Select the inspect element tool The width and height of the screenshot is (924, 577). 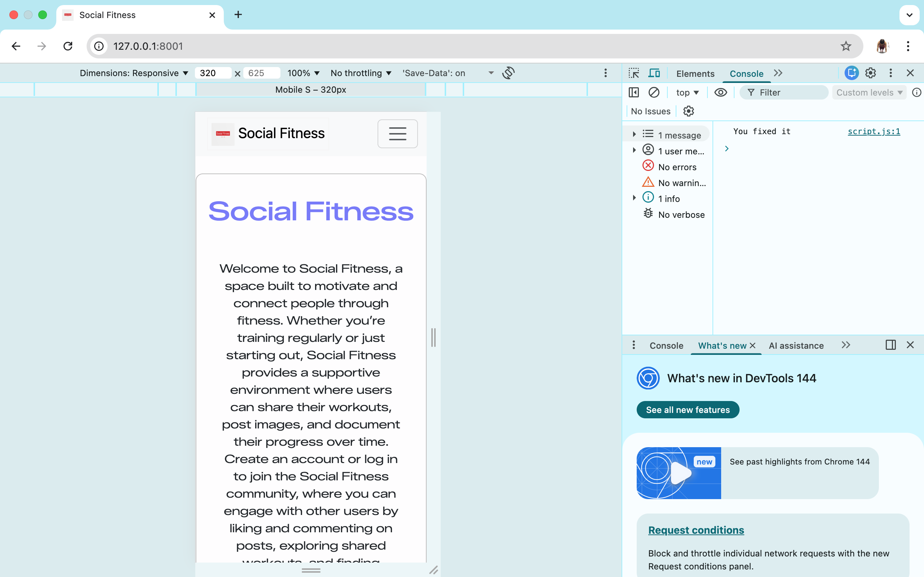click(634, 72)
